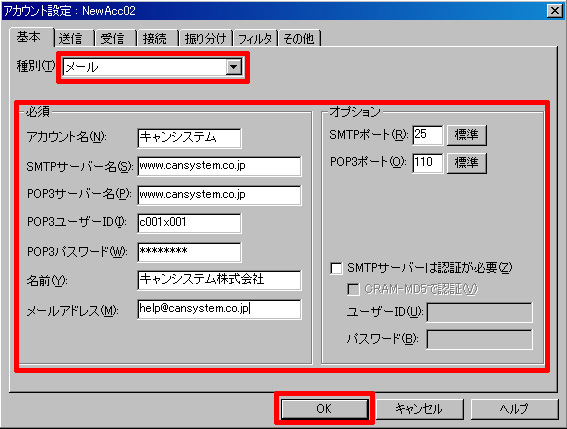Focus the SMTPサーバー名 text field
This screenshot has width=567, height=429.
point(219,166)
